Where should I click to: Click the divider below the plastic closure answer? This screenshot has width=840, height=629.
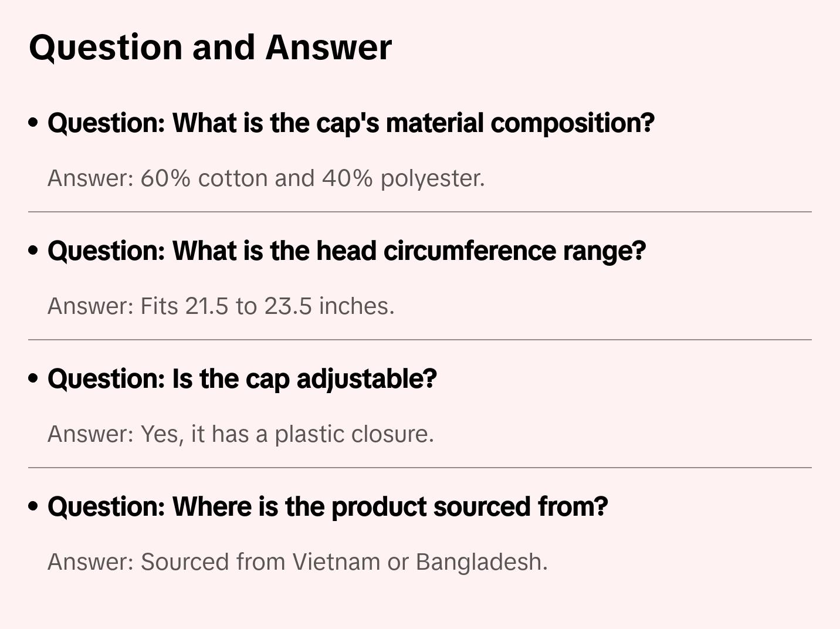[420, 468]
